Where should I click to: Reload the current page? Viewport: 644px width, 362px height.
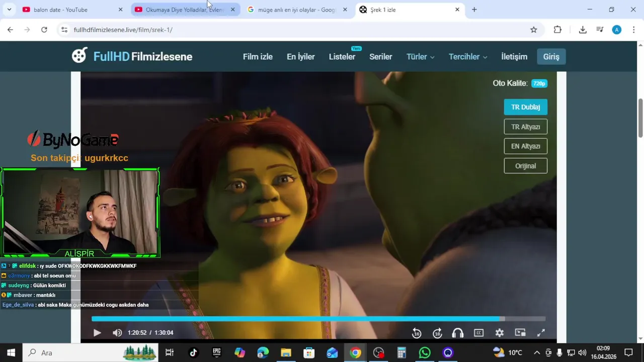44,30
